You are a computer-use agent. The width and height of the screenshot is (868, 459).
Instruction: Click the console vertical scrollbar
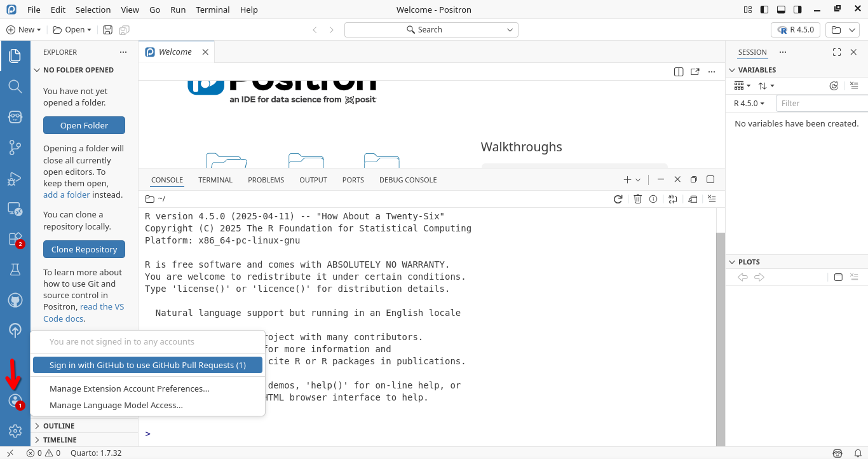tap(720, 337)
